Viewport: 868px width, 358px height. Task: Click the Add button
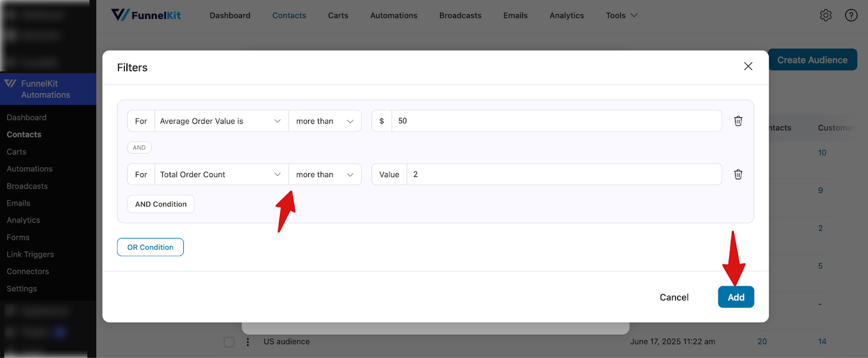pyautogui.click(x=736, y=297)
